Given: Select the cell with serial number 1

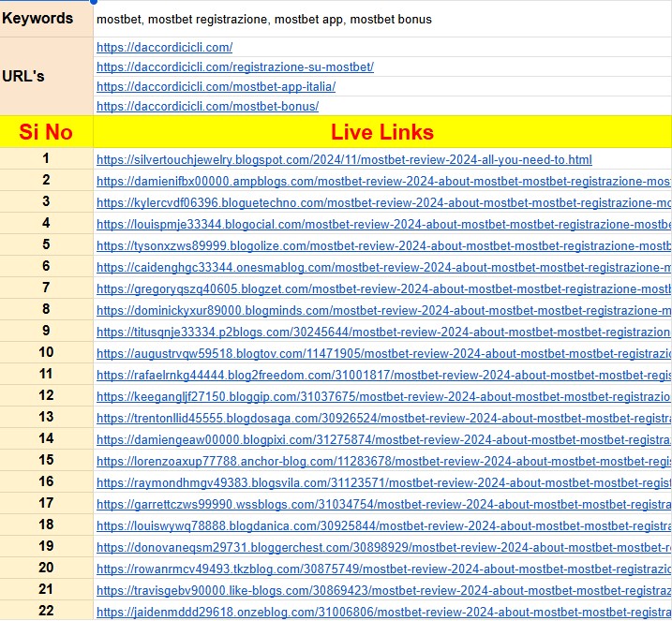Looking at the screenshot, I should (46, 158).
